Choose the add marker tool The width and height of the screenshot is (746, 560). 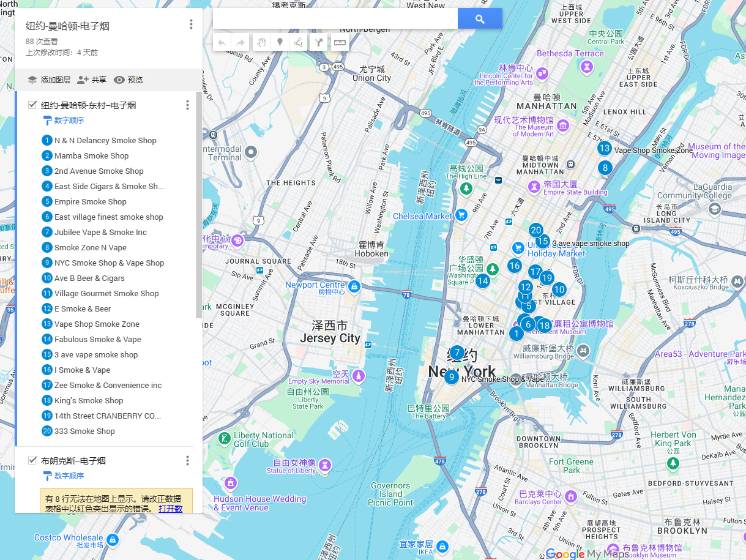[x=280, y=43]
